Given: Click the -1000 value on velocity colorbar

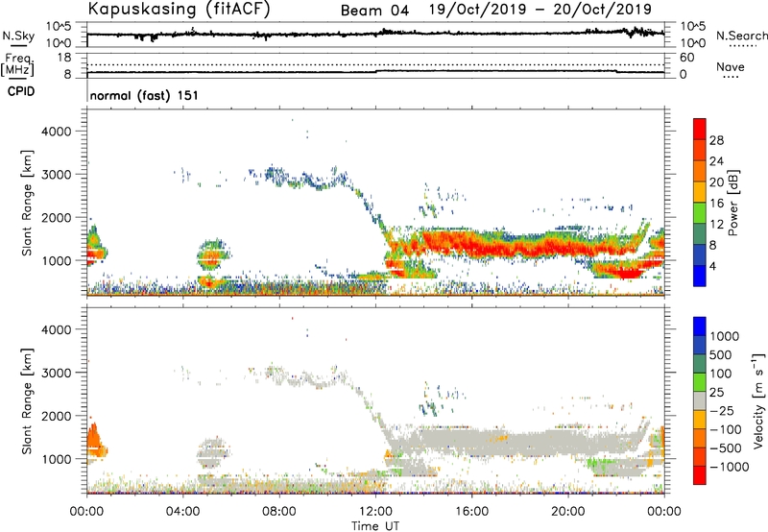Looking at the screenshot, I should tap(729, 467).
